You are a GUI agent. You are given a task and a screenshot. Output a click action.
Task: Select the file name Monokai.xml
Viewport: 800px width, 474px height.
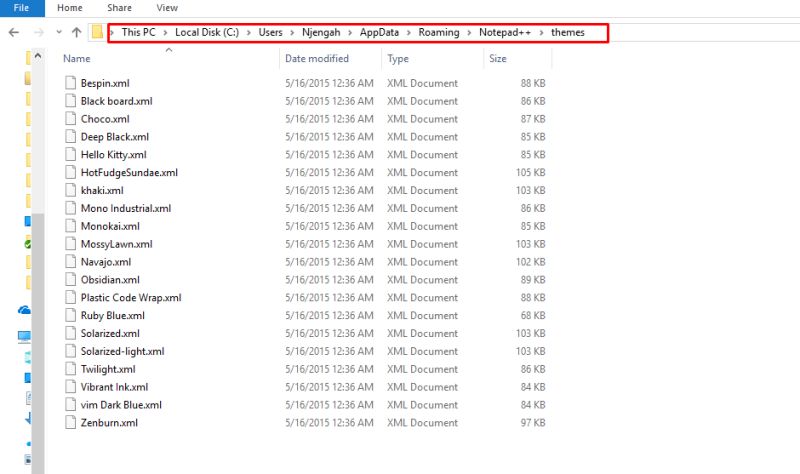coord(110,226)
